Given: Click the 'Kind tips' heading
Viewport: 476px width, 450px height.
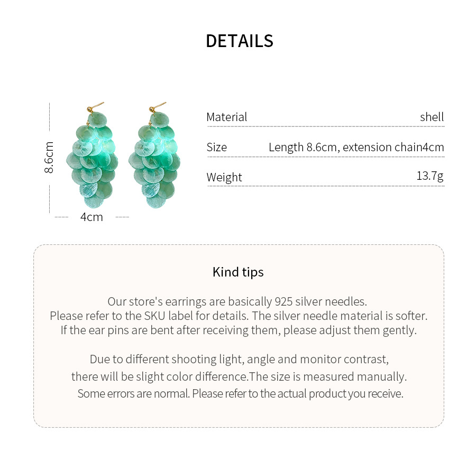Looking at the screenshot, I should click(238, 272).
